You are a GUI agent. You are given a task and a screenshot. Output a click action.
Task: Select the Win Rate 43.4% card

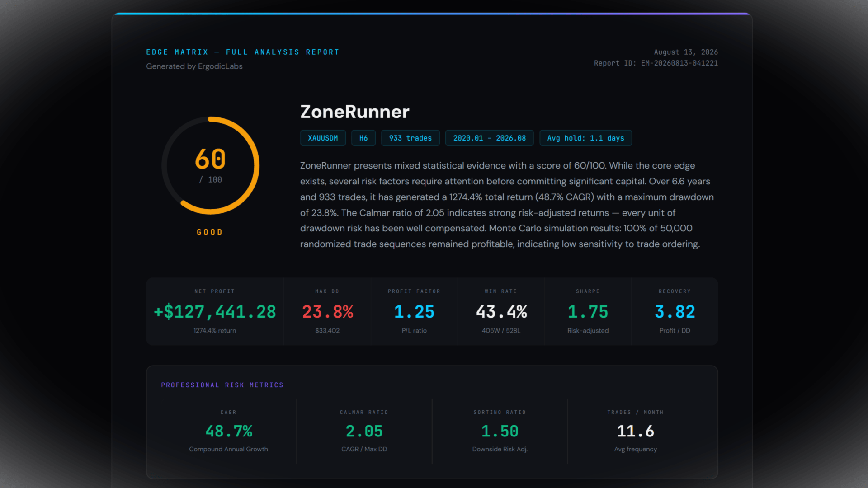point(501,311)
